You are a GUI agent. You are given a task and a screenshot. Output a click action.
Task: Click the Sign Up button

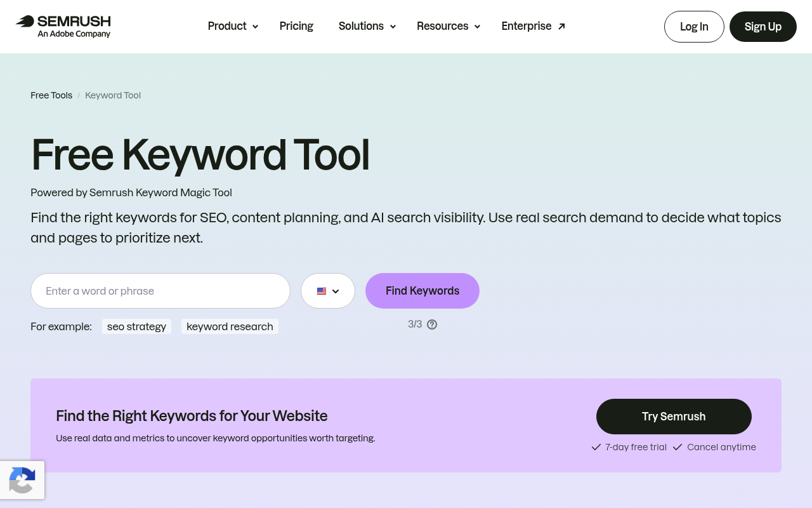[763, 27]
